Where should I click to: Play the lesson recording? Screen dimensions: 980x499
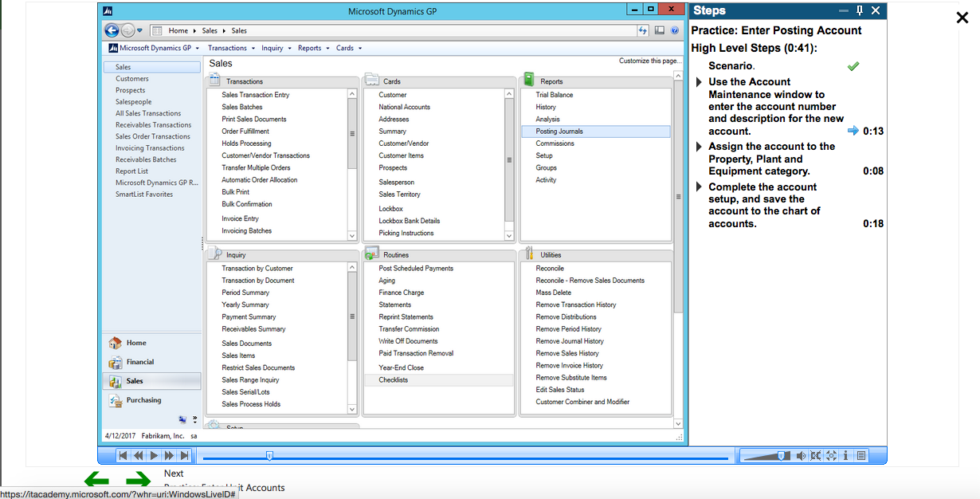click(x=154, y=456)
